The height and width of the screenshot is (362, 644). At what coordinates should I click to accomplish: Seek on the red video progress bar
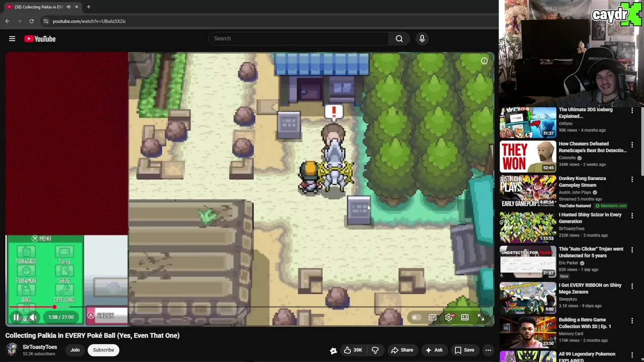tap(250, 307)
